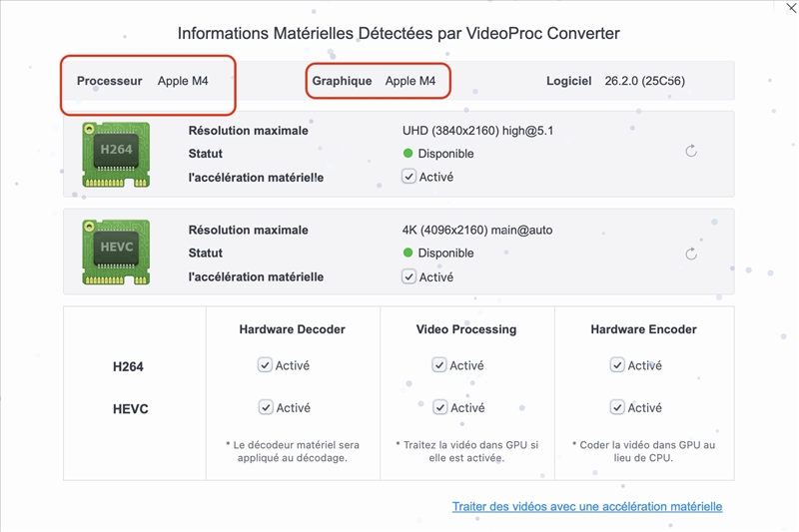The height and width of the screenshot is (532, 799).
Task: Turn off H264 Hardware Encoder
Action: coord(617,365)
